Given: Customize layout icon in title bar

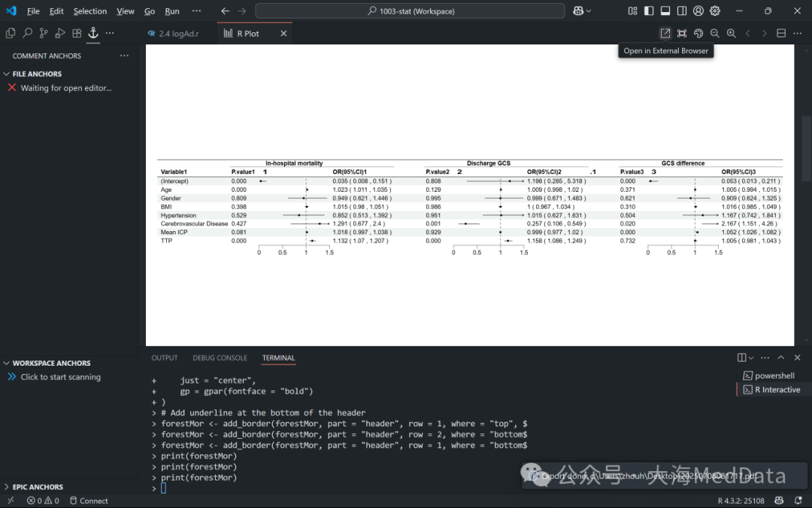Looking at the screenshot, I should [x=632, y=11].
